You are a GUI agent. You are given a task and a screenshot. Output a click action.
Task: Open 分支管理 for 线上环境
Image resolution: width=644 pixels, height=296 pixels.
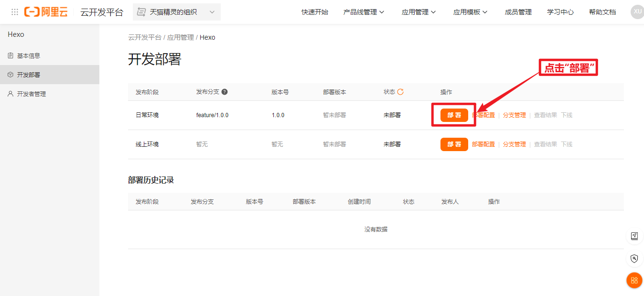515,144
